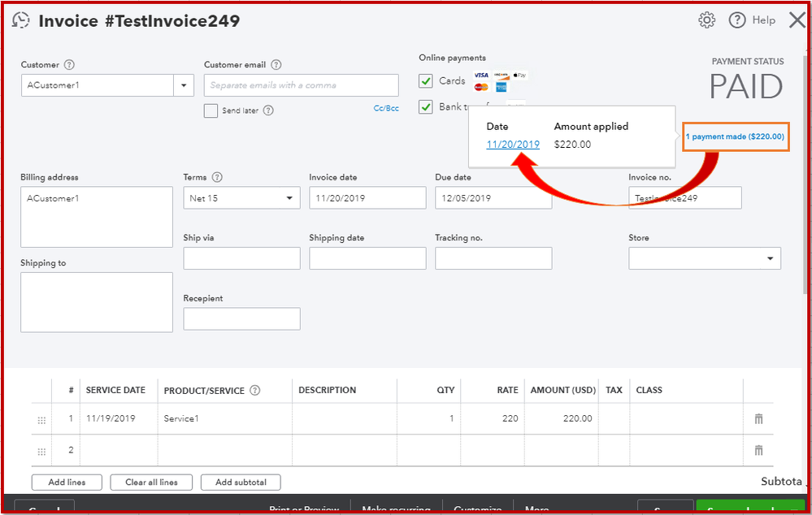Click help icon next to Customer email
Image resolution: width=812 pixels, height=515 pixels.
[x=276, y=65]
